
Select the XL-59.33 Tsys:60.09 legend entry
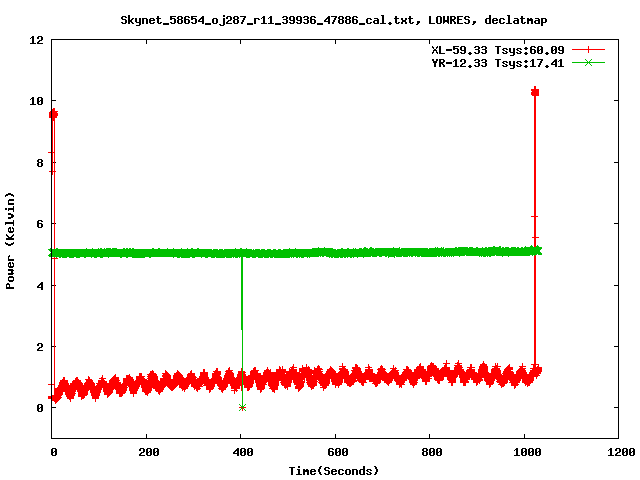point(498,50)
